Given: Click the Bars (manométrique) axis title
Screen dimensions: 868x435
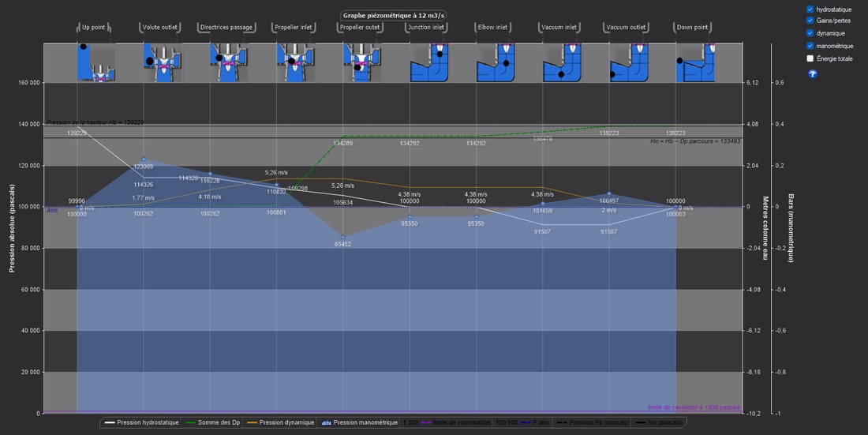Looking at the screenshot, I should 791,228.
